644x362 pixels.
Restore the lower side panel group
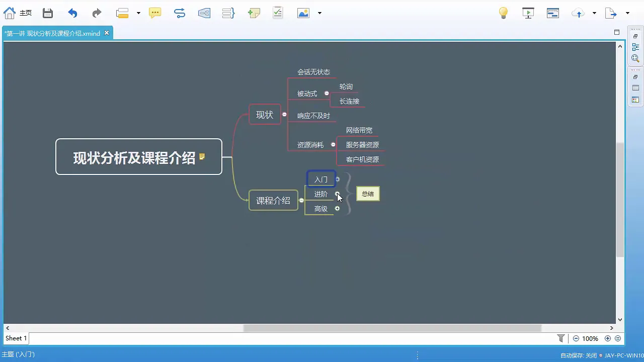(635, 77)
